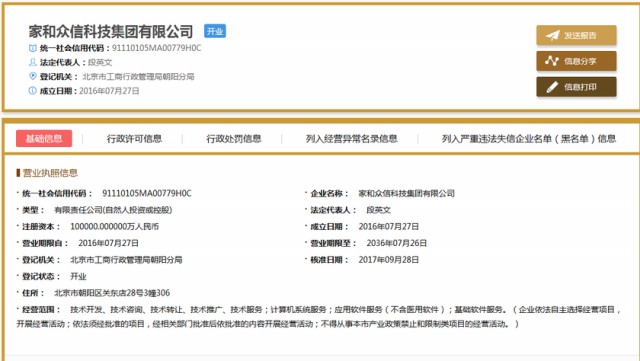Viewport: 640px width, 361px height.
Task: Click the location pin icon beside 登记机关
Action: (33, 76)
